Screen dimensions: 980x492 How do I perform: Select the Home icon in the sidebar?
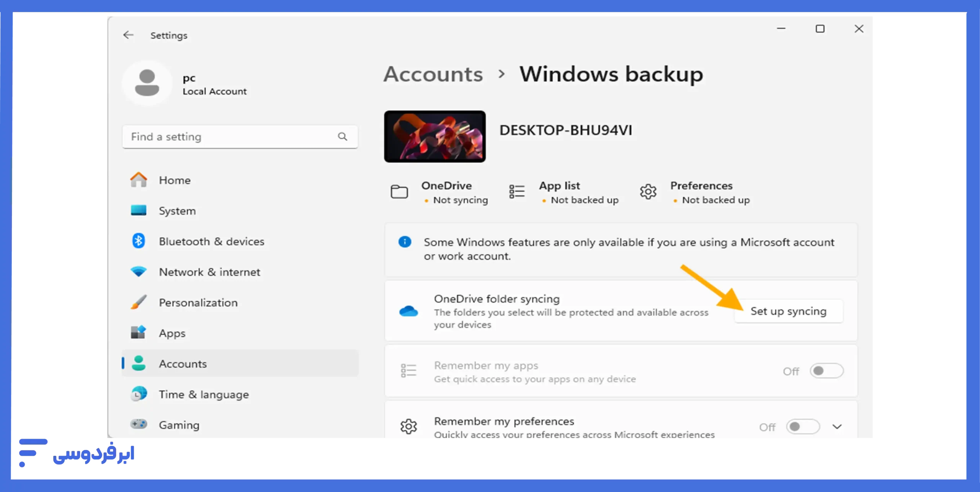(139, 179)
